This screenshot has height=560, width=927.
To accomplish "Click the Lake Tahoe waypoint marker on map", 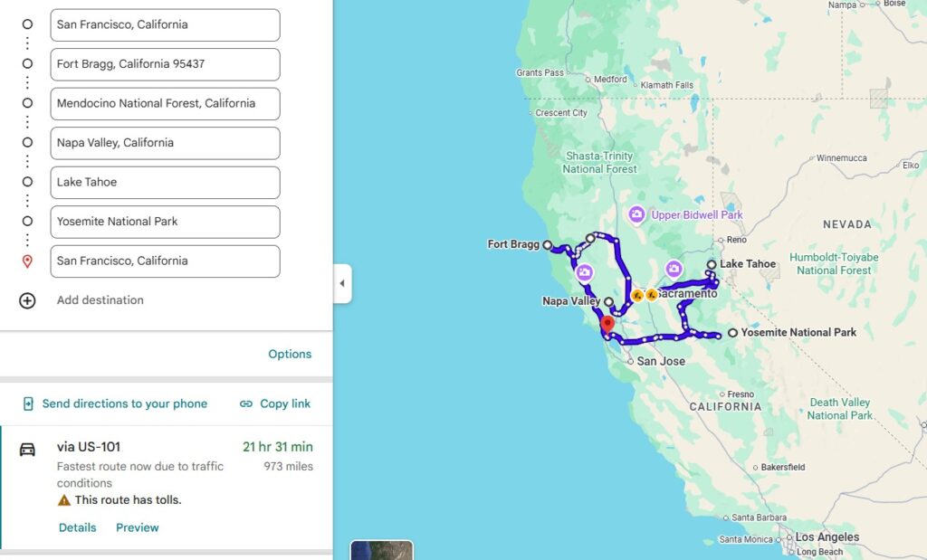I will pos(712,264).
